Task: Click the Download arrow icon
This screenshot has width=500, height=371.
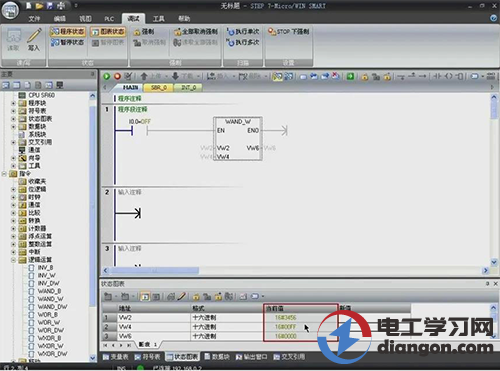Action: pos(175,76)
